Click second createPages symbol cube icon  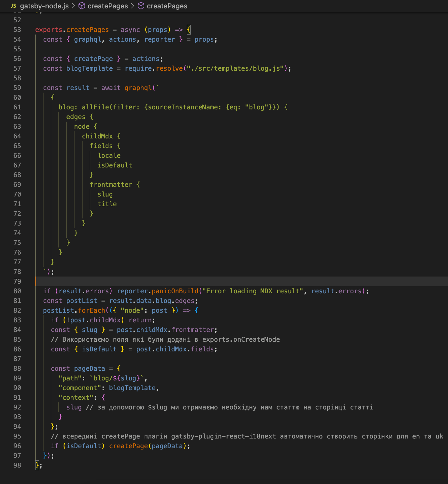(x=141, y=6)
